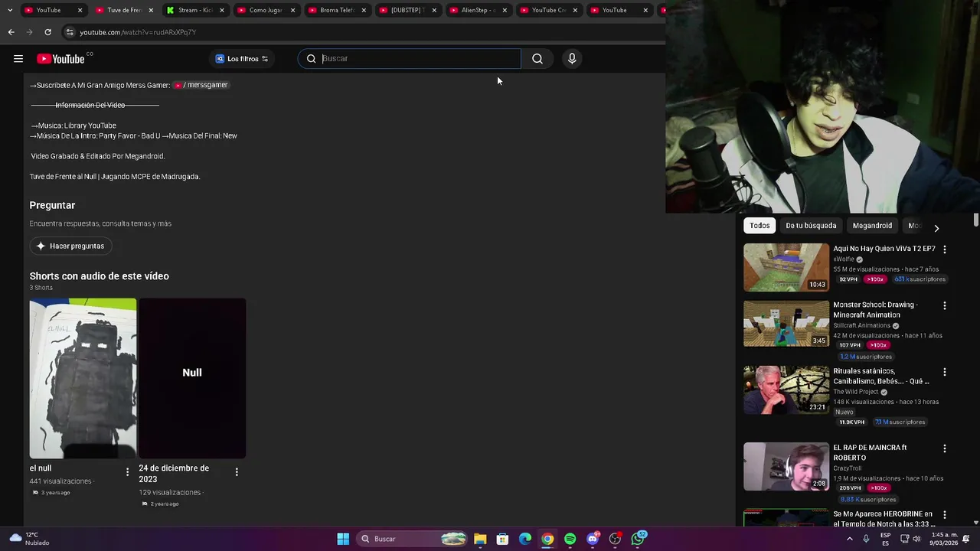
Task: Open the 'el null' drawing short thumbnail
Action: point(83,378)
